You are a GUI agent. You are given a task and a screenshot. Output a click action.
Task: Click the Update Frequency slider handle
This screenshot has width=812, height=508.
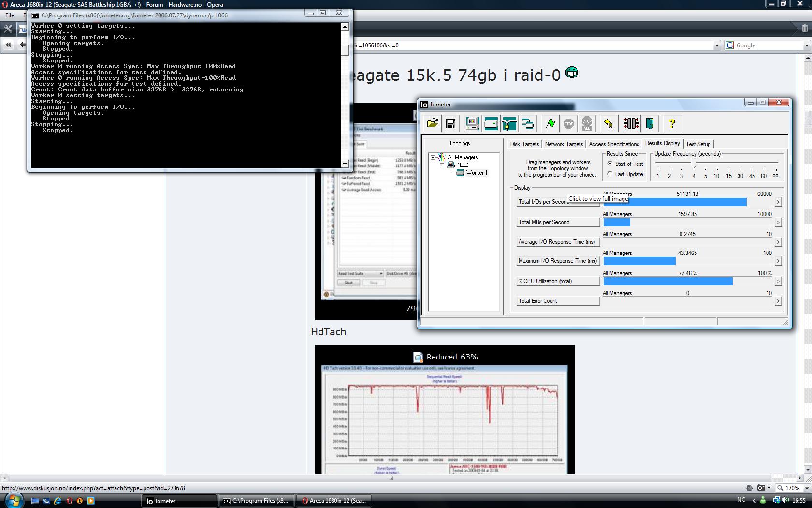695,163
